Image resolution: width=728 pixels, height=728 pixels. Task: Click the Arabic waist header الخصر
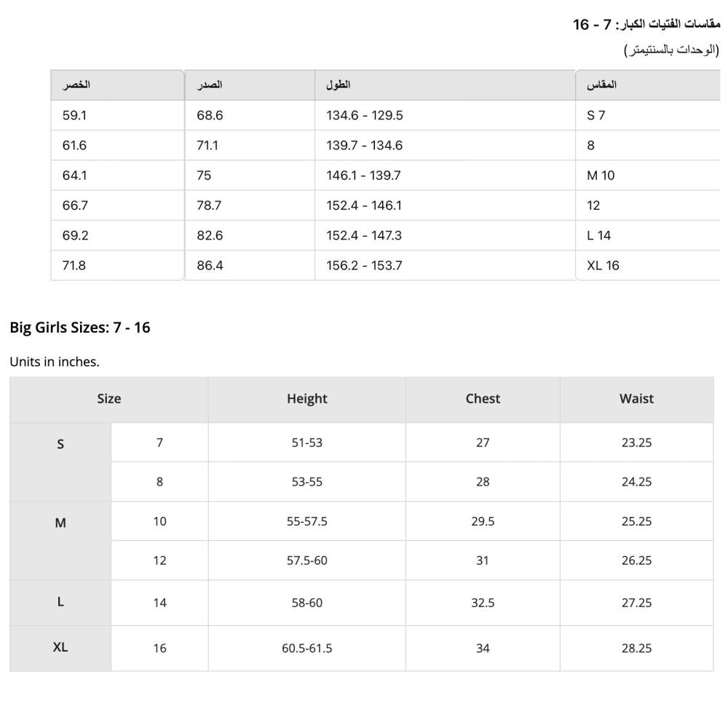point(76,85)
